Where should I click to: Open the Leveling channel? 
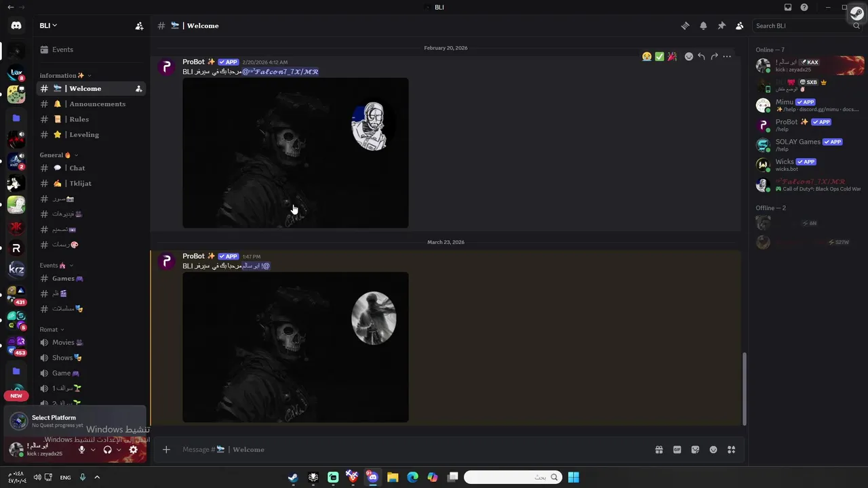click(91, 135)
